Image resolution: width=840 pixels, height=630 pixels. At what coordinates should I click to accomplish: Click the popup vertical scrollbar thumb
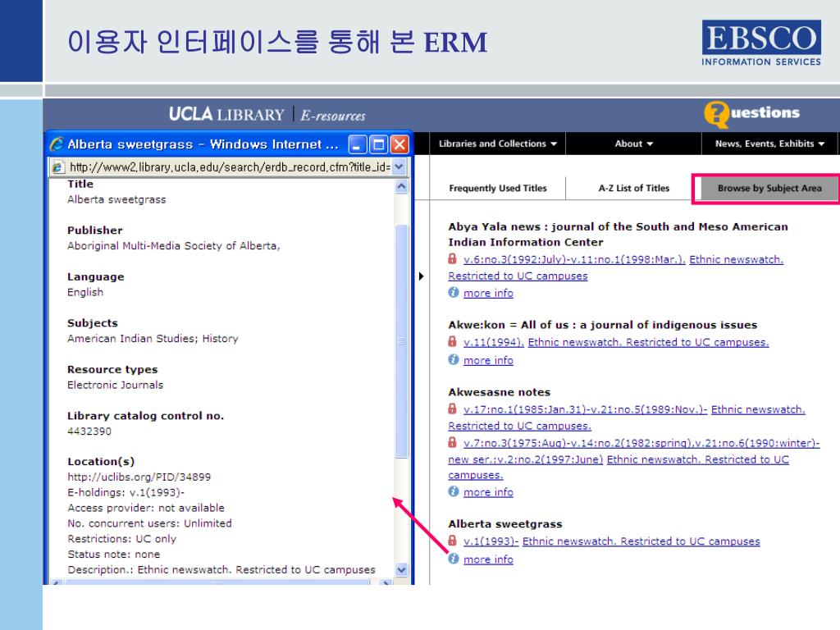coord(401,341)
